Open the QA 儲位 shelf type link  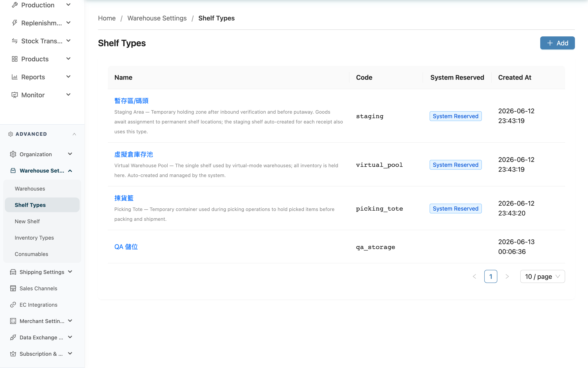tap(126, 247)
